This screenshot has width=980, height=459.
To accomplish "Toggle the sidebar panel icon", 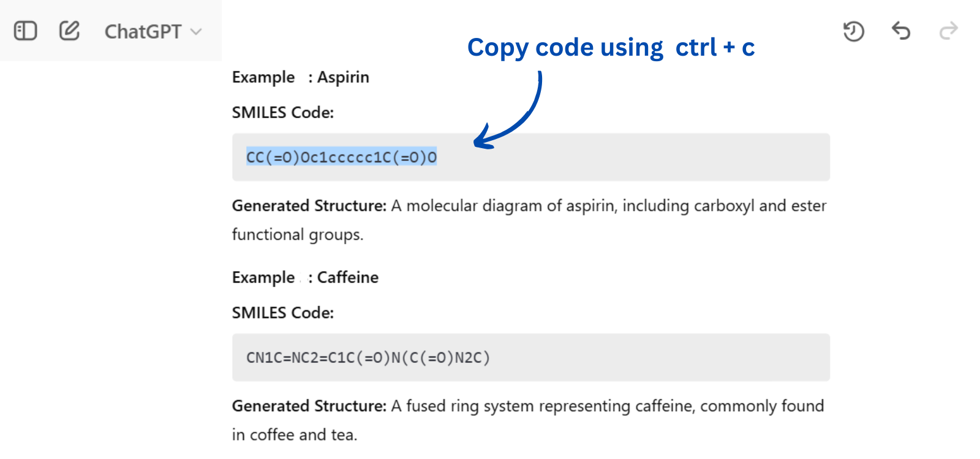I will (x=25, y=31).
